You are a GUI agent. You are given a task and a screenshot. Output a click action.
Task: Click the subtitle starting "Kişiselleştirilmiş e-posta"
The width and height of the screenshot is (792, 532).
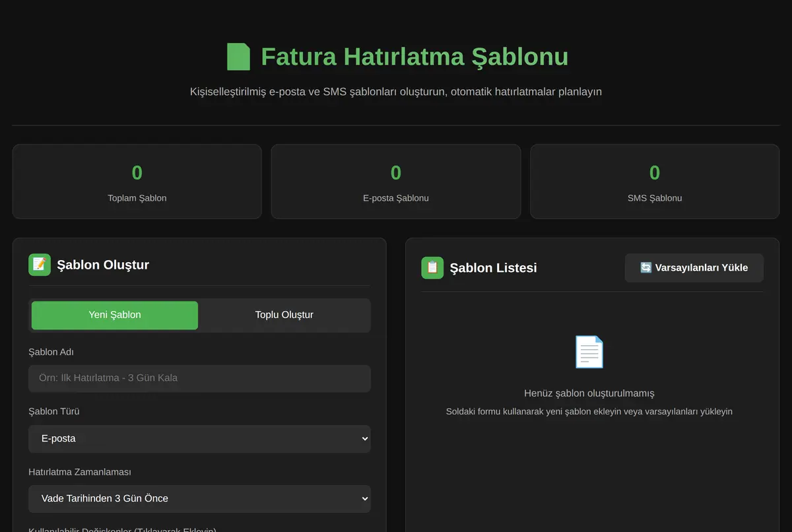pos(396,92)
